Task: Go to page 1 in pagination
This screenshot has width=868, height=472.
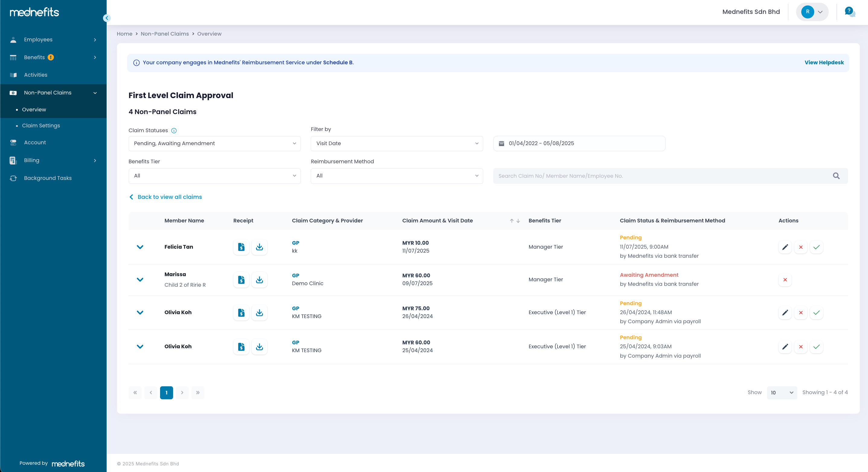Action: (166, 393)
